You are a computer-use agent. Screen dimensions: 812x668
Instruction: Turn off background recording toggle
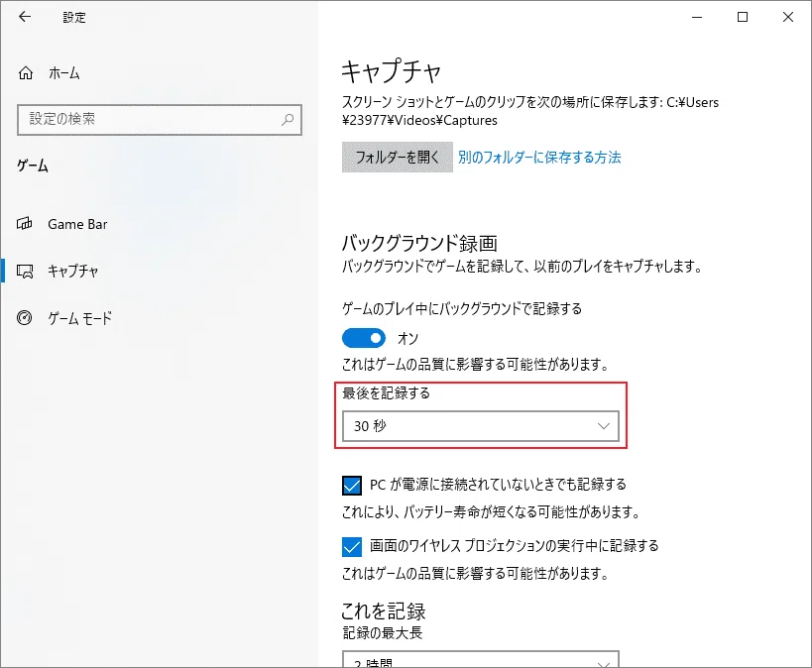(x=364, y=339)
